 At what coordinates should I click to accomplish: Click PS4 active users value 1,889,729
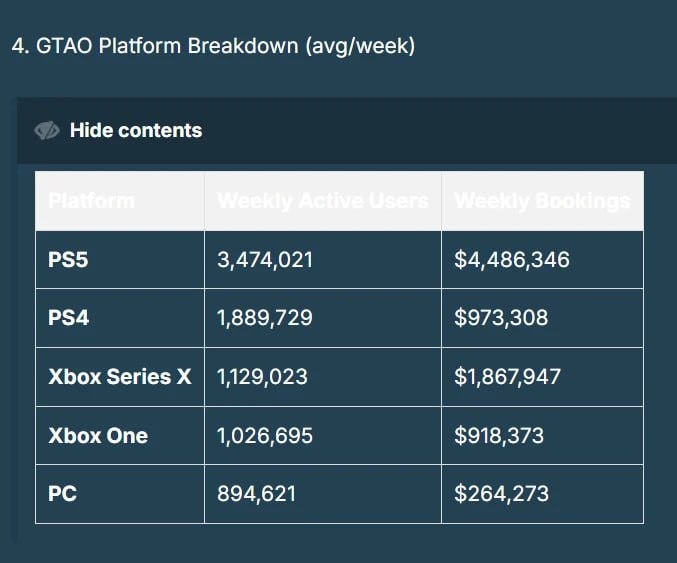pyautogui.click(x=265, y=318)
